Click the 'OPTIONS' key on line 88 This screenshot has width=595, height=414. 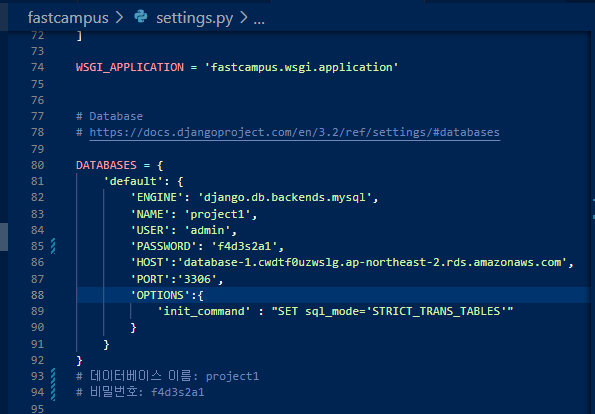tap(160, 295)
